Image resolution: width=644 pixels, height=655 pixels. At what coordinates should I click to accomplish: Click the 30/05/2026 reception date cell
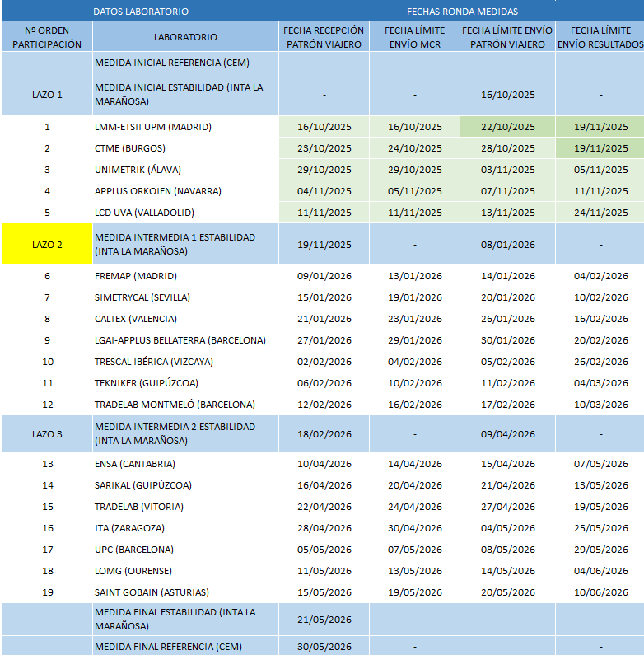tap(324, 646)
